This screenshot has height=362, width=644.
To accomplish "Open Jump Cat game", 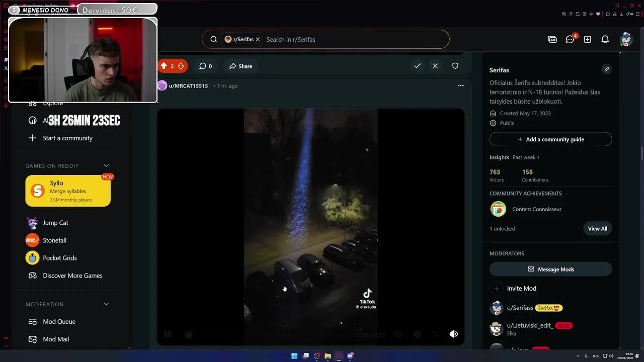I will tap(55, 223).
